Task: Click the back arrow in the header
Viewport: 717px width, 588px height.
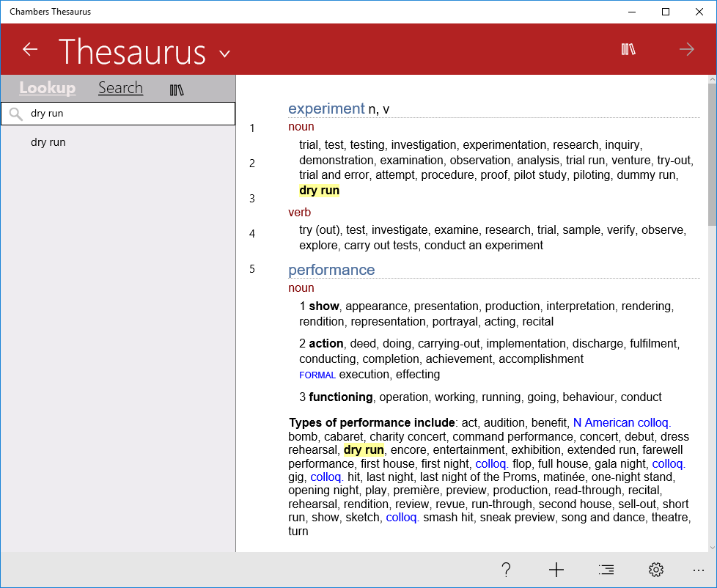Action: (x=29, y=48)
